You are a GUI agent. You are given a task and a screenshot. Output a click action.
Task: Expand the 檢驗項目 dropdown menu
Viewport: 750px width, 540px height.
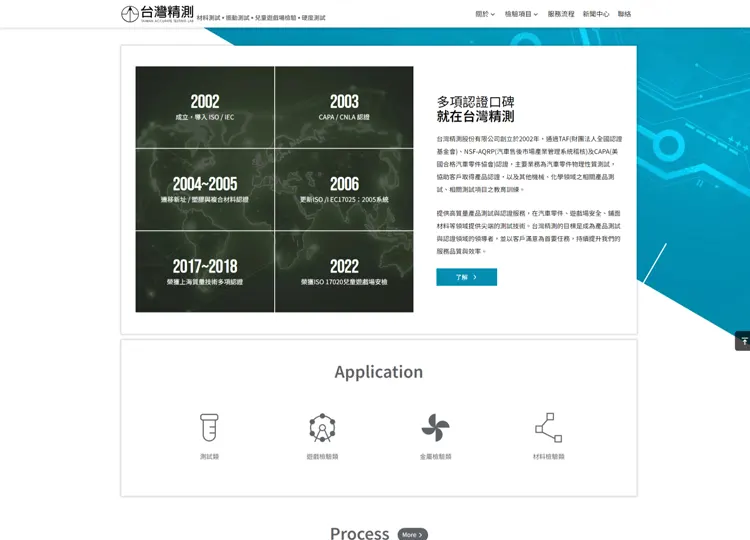521,14
